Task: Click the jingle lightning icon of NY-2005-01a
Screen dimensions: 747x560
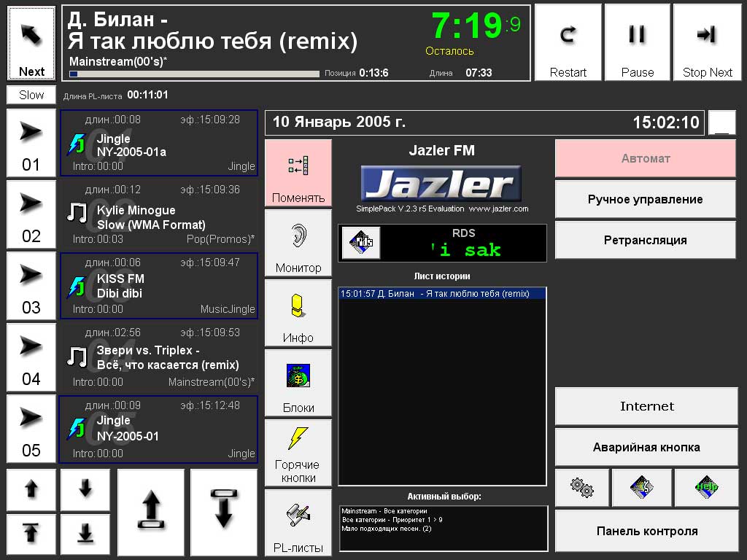Action: (76, 144)
